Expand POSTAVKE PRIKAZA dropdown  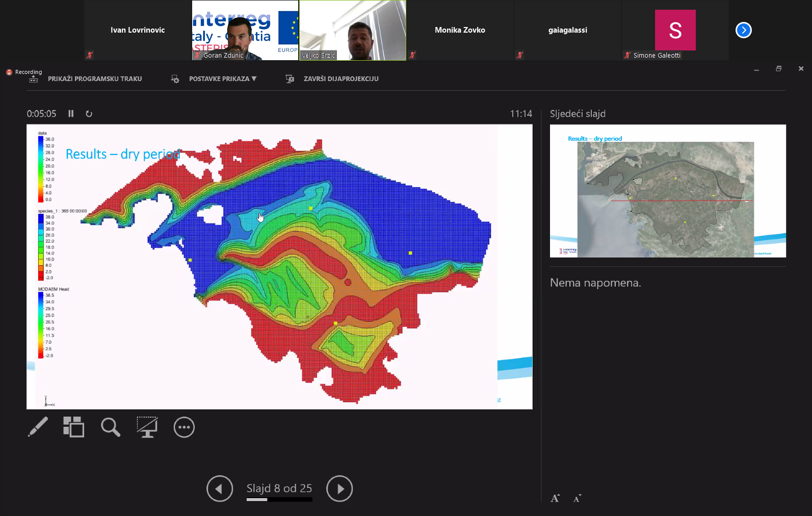pyautogui.click(x=223, y=79)
